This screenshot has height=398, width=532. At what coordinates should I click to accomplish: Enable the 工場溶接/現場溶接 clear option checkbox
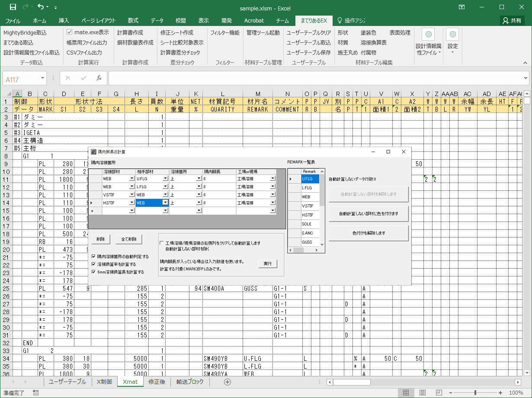point(162,243)
